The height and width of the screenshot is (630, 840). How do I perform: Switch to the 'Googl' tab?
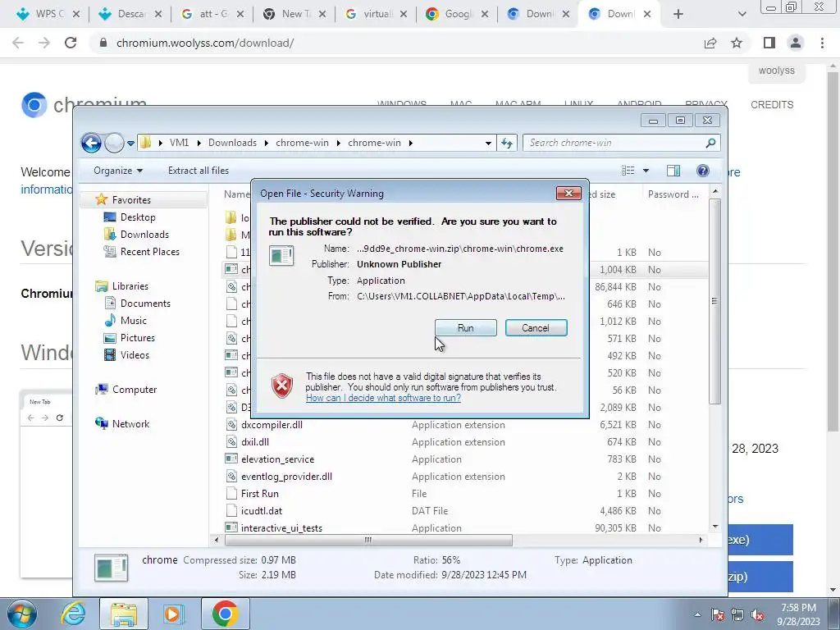[x=457, y=14]
